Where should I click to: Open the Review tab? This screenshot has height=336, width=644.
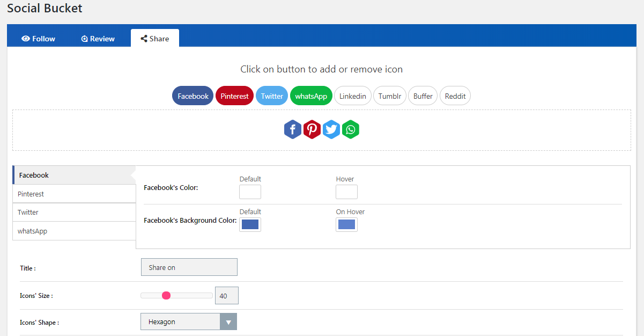pos(98,39)
